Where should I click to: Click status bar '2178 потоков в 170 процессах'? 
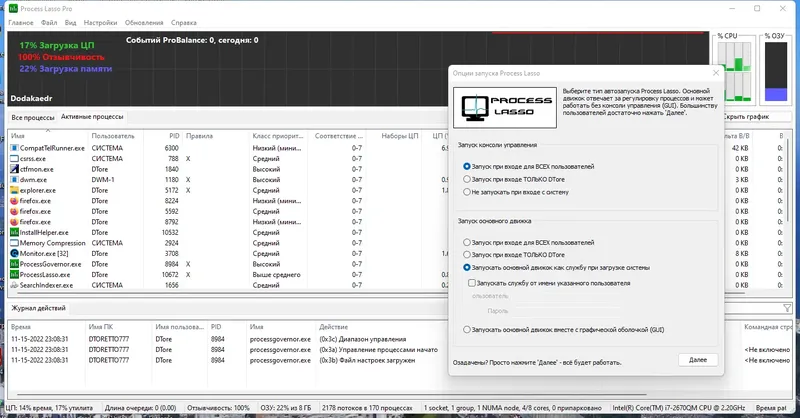[x=367, y=408]
